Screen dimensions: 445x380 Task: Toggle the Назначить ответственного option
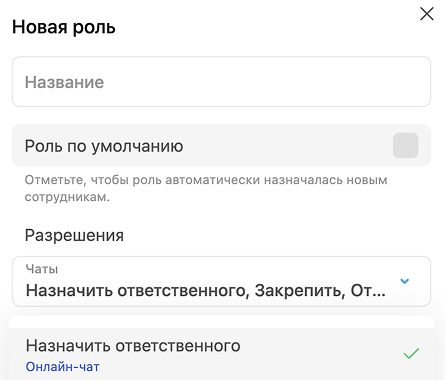coord(221,354)
